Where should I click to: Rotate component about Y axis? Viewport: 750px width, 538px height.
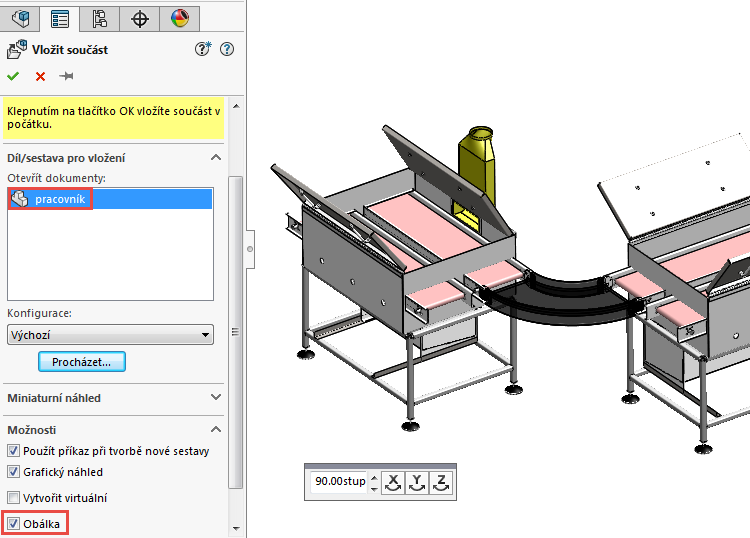(x=417, y=482)
